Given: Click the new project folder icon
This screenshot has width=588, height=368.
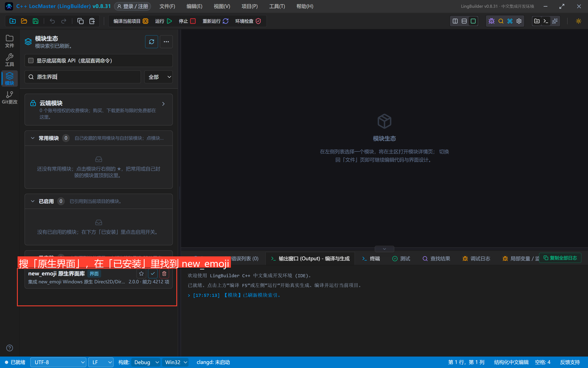Looking at the screenshot, I should click(x=13, y=21).
